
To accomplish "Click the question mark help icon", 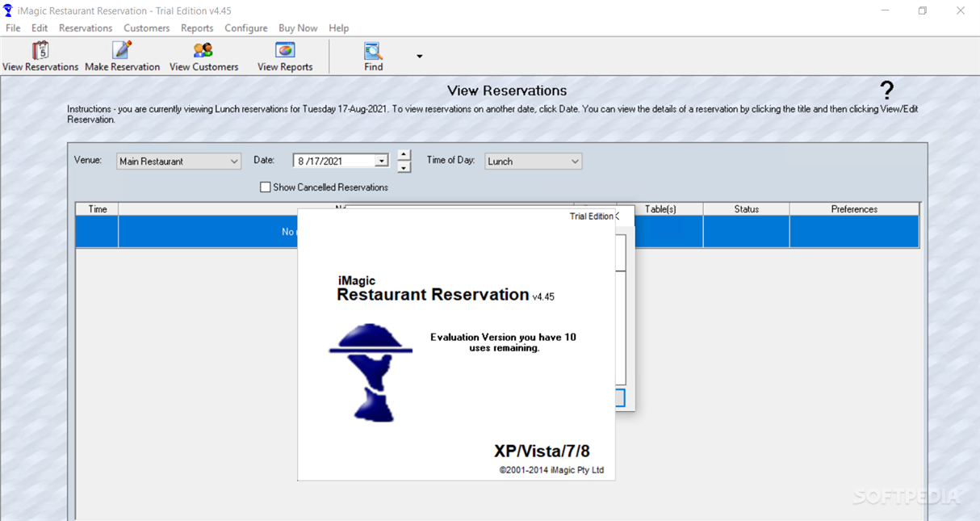I will coord(887,90).
